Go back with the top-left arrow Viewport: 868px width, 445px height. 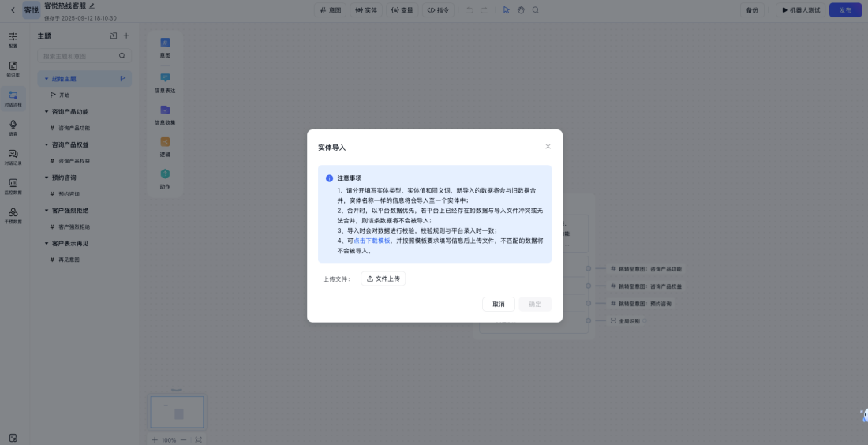tap(13, 10)
